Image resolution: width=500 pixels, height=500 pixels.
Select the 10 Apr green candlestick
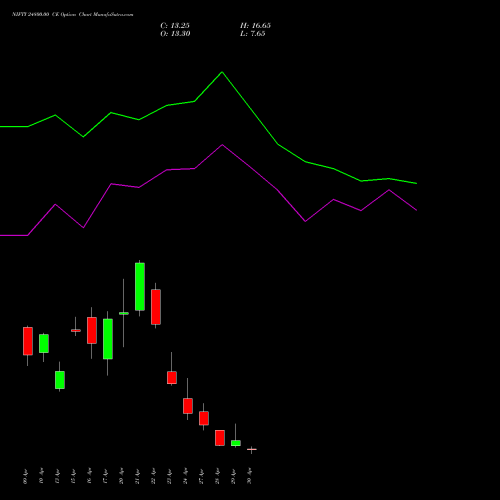pos(44,344)
